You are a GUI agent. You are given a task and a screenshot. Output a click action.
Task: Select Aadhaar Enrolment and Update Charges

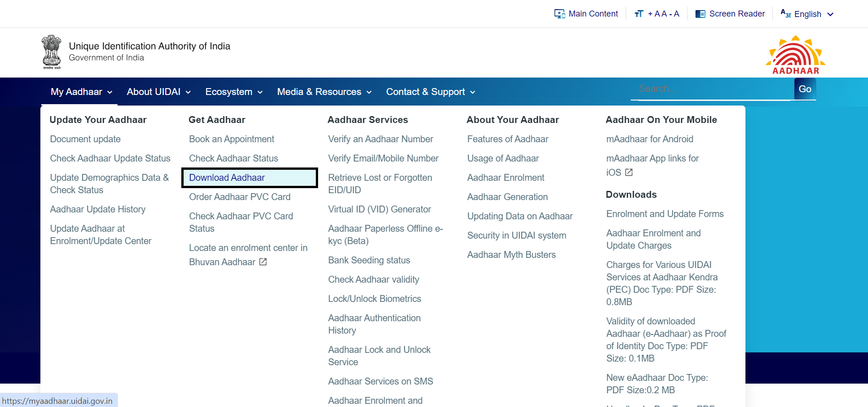click(x=654, y=239)
